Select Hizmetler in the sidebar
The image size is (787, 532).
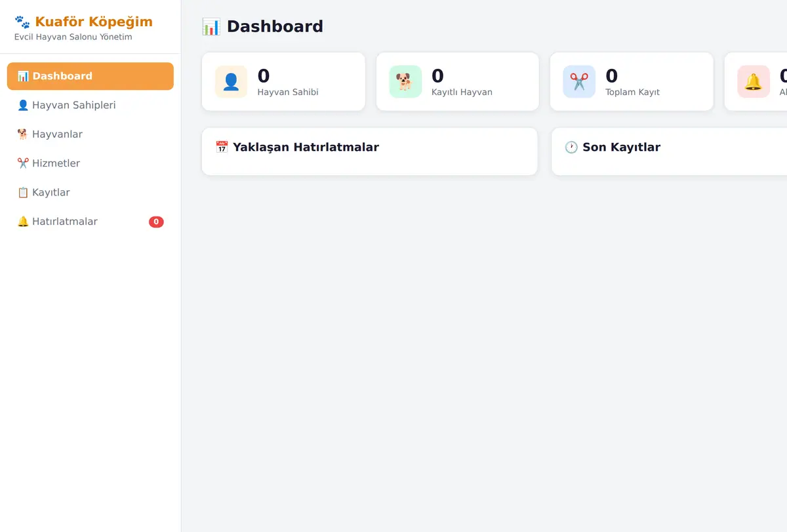point(91,163)
